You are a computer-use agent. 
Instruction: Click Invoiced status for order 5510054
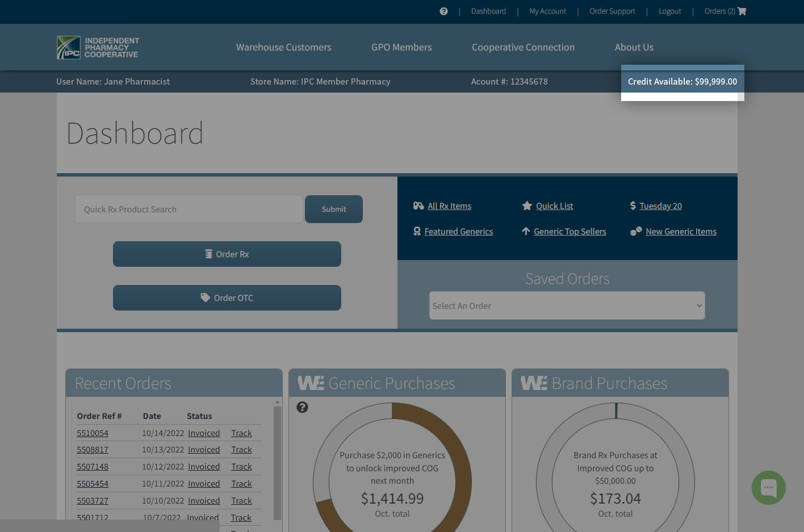(x=204, y=433)
